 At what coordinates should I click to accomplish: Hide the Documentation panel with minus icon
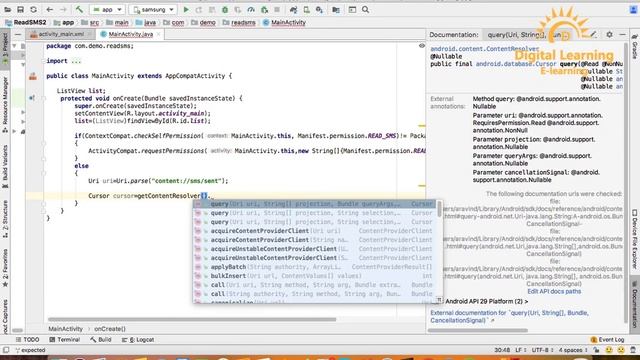(622, 35)
